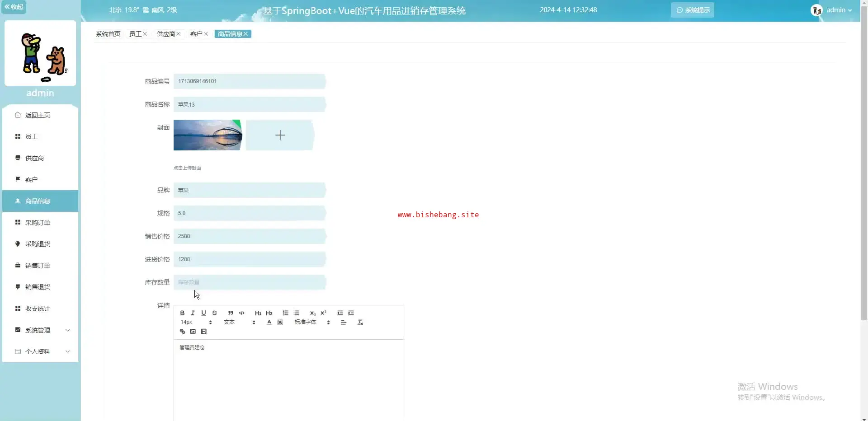Apply Heading 2 style in the editor
This screenshot has height=421, width=868.
coord(269,313)
